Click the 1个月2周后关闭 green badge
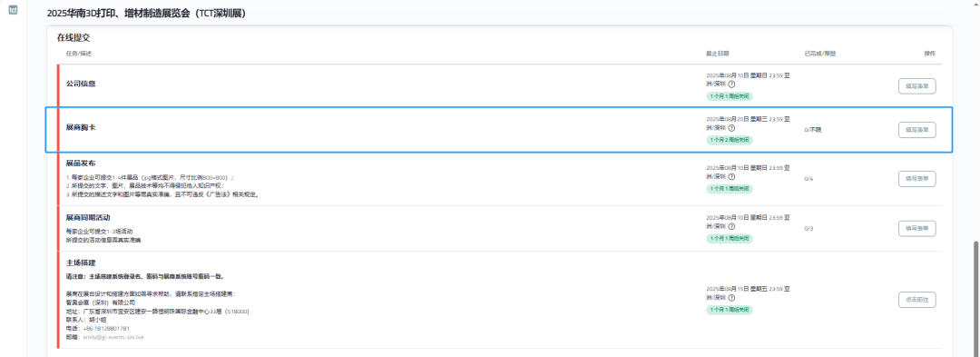 pyautogui.click(x=730, y=140)
